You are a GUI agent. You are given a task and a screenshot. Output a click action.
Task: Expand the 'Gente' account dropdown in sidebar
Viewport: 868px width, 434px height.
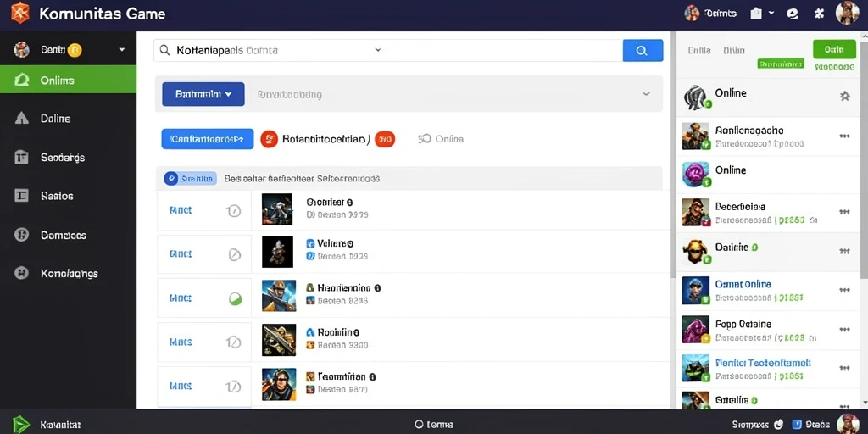coord(122,50)
